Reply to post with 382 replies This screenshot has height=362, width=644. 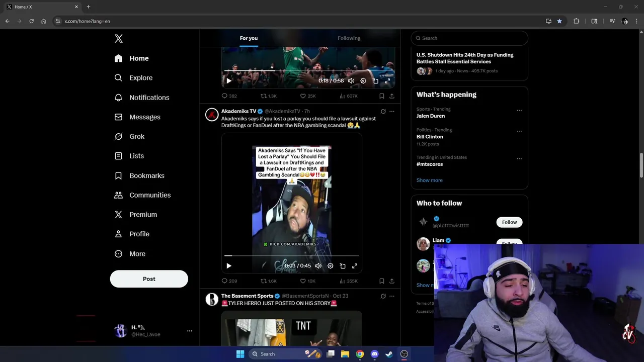pos(229,96)
